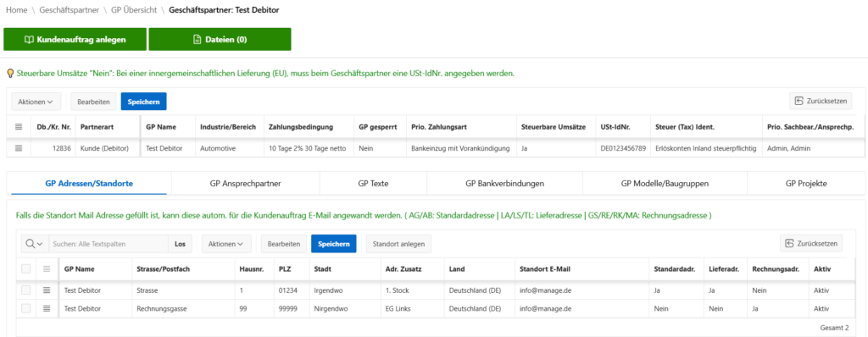This screenshot has height=337, width=868.
Task: Click the USt-IdNr. column header
Action: point(615,127)
